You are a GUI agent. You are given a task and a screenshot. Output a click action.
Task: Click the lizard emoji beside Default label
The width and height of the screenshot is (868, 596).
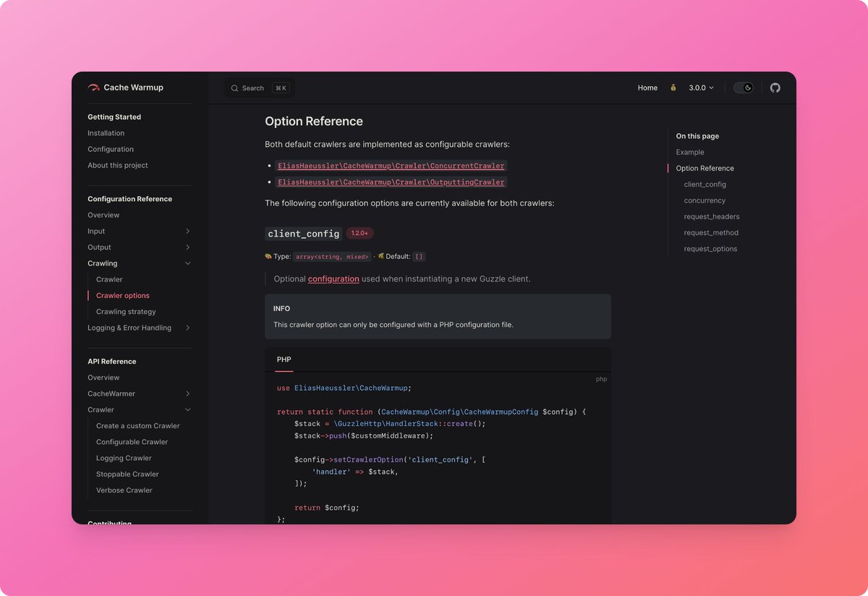point(381,256)
